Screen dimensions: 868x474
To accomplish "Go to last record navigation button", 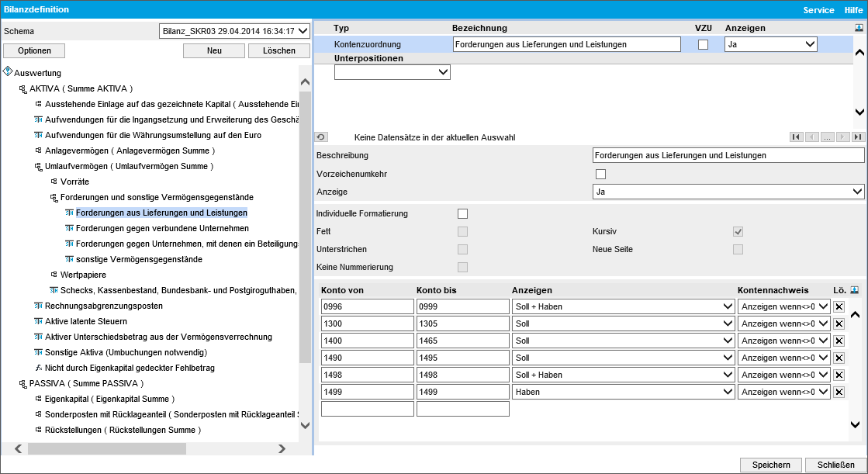I will (858, 137).
